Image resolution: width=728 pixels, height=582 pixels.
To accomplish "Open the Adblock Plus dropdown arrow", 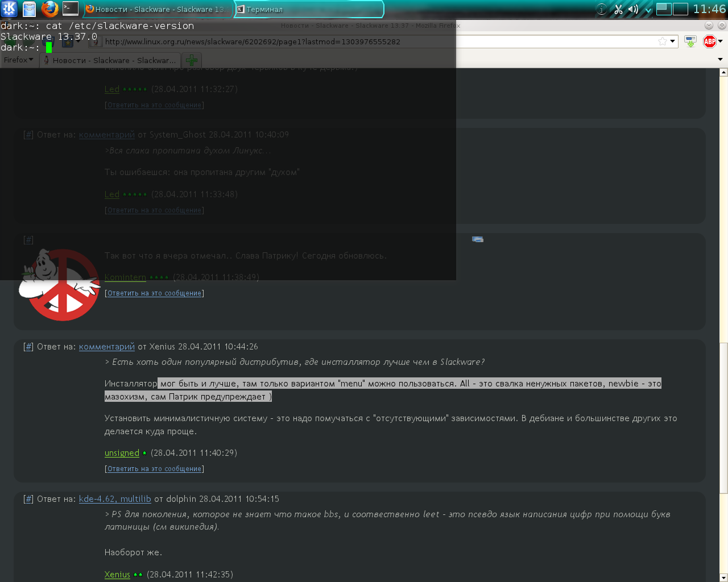I will coord(720,41).
